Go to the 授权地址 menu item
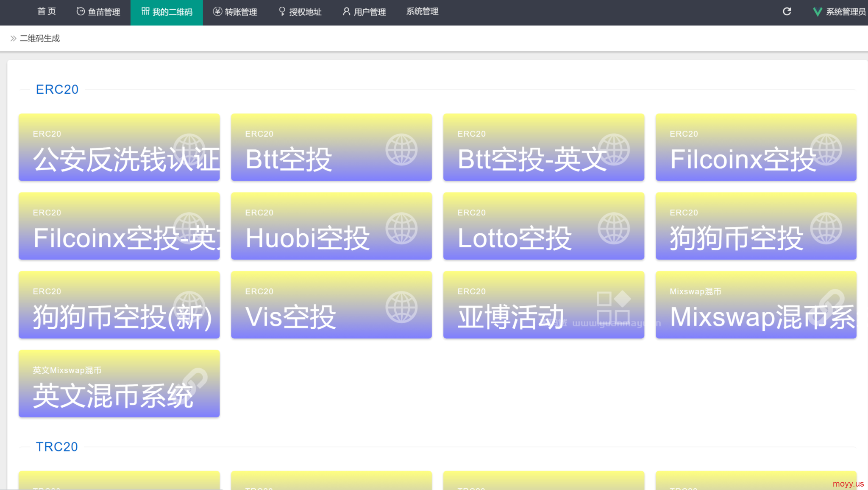Image resolution: width=868 pixels, height=490 pixels. point(300,12)
